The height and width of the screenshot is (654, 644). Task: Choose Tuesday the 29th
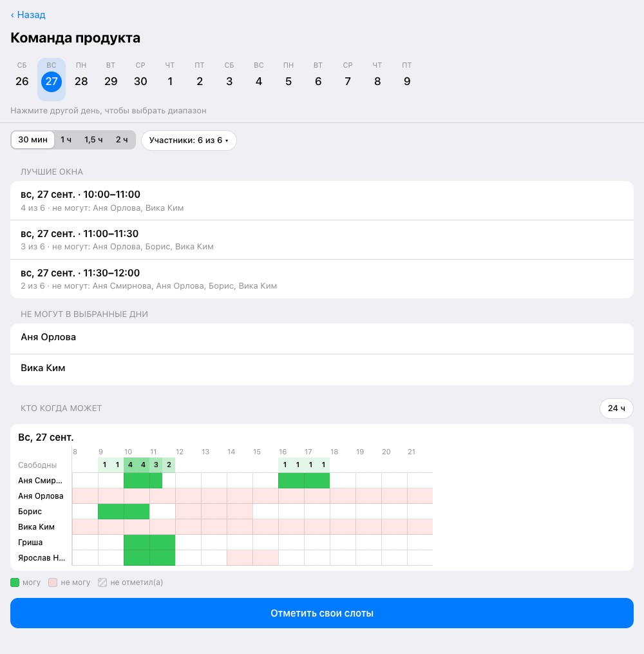[x=111, y=79]
